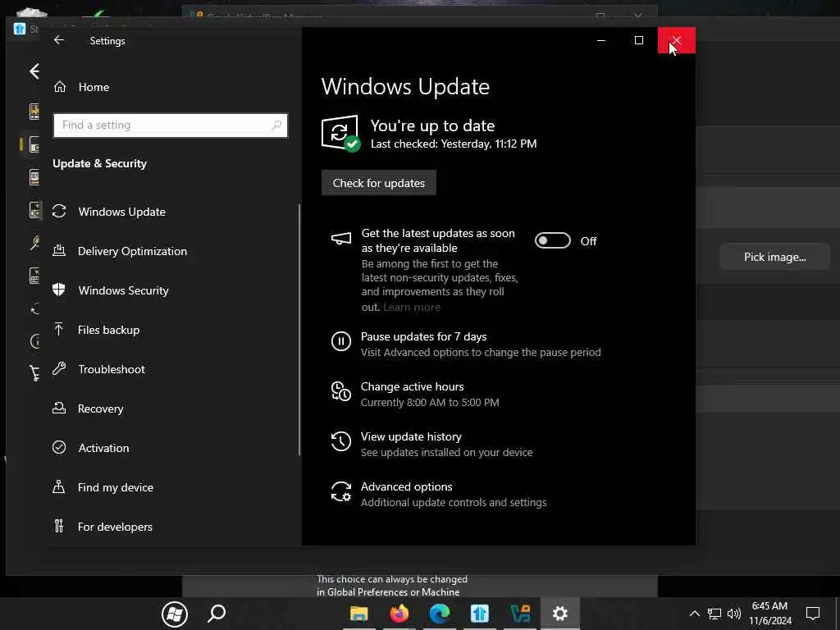Open File Explorer from taskbar

[359, 614]
